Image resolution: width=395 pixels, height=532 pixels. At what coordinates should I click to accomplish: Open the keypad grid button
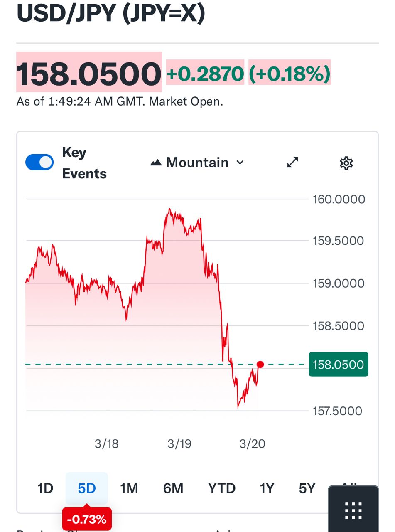353,510
